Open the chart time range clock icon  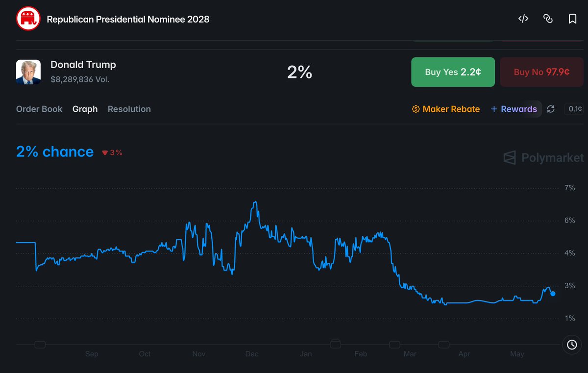click(572, 345)
